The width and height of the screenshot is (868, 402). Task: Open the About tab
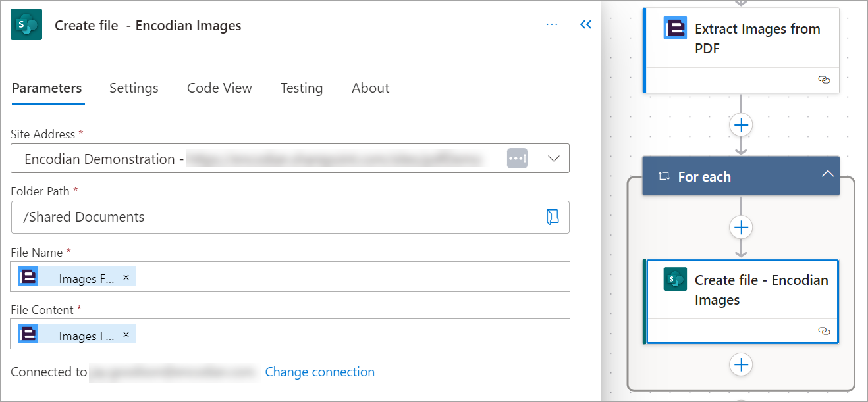click(371, 88)
